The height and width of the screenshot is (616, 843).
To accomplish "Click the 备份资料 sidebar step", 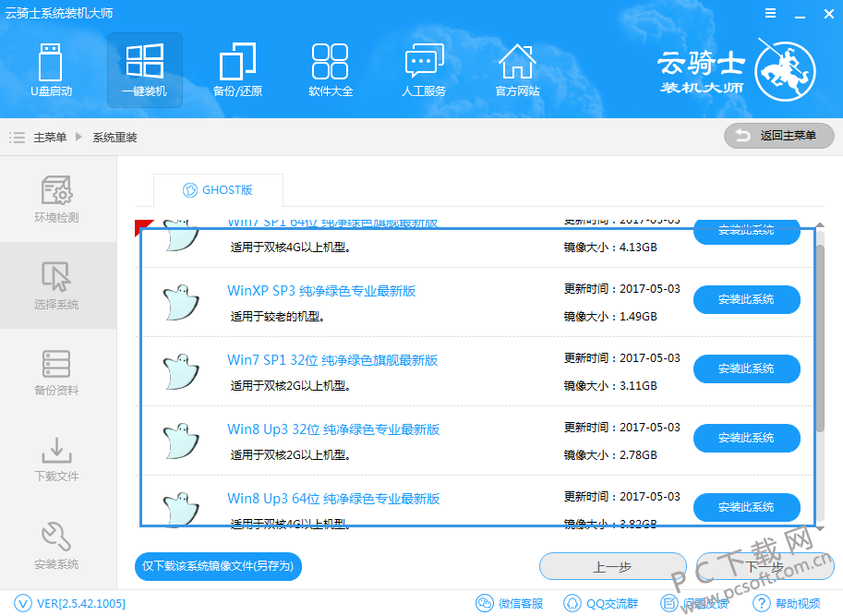I will (x=57, y=372).
